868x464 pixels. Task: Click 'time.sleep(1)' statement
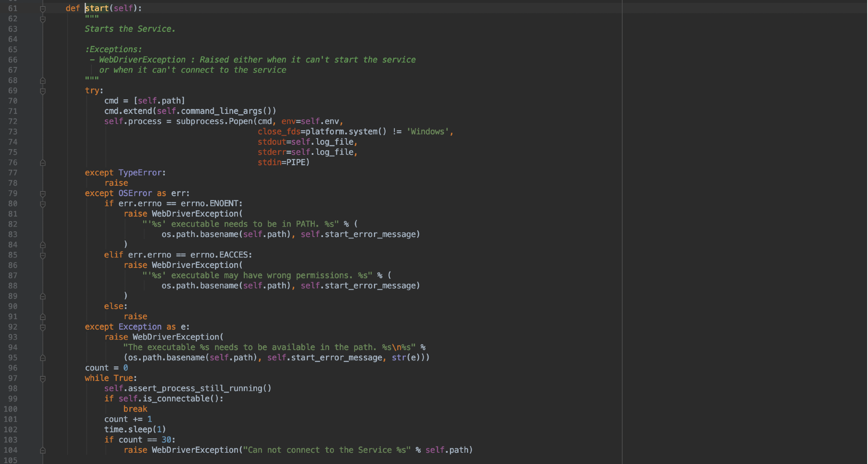click(135, 429)
